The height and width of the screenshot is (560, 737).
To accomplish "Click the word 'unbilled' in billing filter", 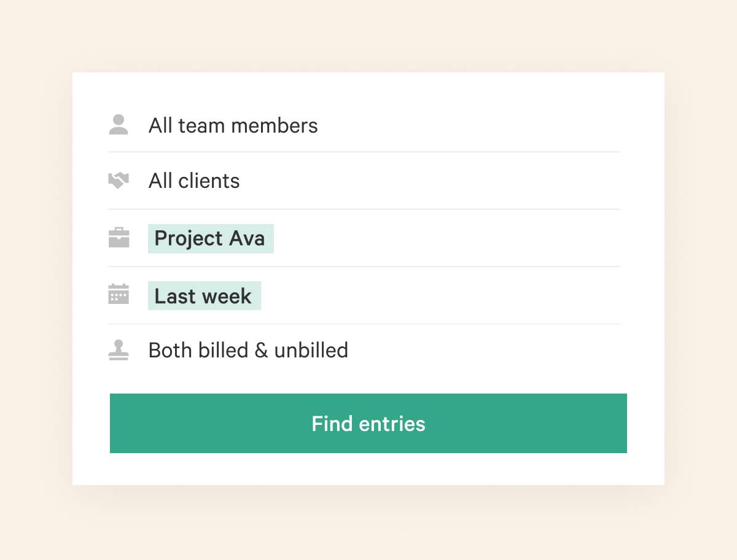I will coord(311,351).
